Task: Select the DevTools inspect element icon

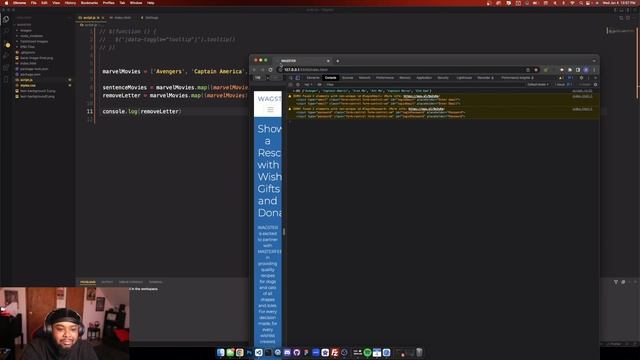Action: point(291,78)
